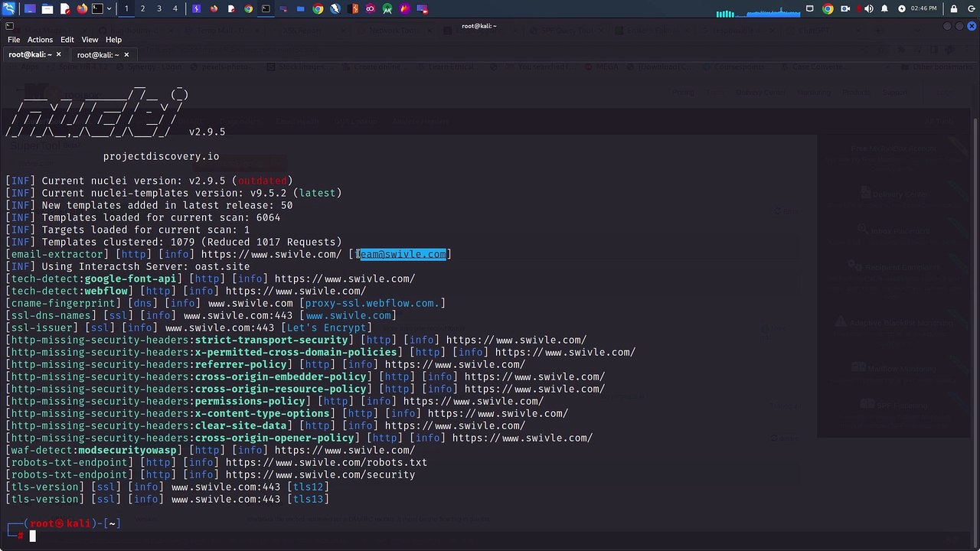This screenshot has width=980, height=551.
Task: Open the Wireshark fin taskbar icon
Action: (335, 9)
